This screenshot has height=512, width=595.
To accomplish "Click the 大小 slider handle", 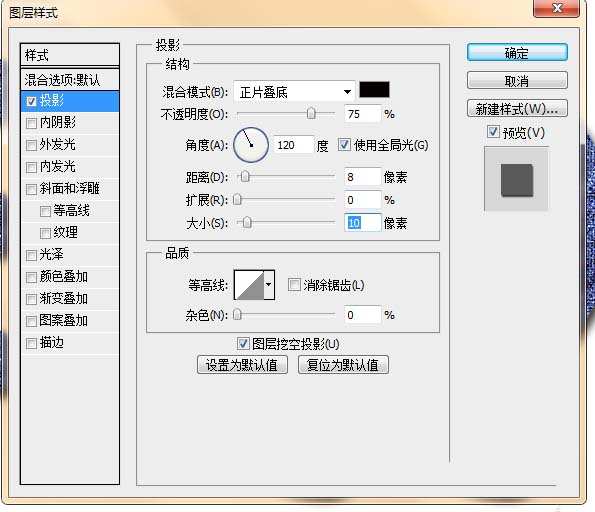I will tap(247, 222).
